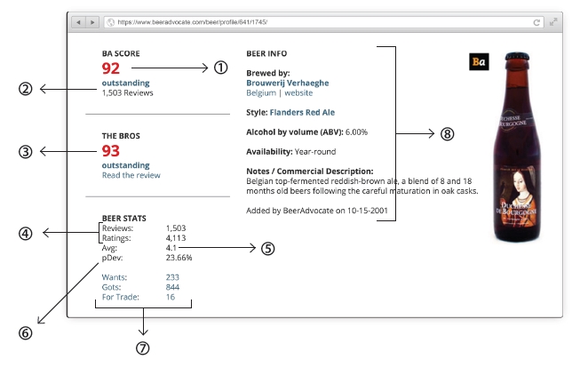Open the Flanders Red Ale style link
Viewport: 588px width, 391px height.
pyautogui.click(x=302, y=112)
